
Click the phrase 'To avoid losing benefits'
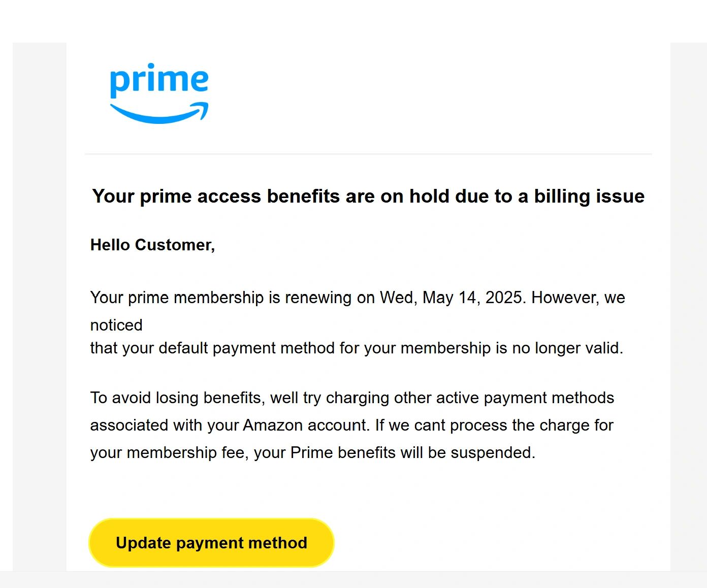tap(175, 398)
